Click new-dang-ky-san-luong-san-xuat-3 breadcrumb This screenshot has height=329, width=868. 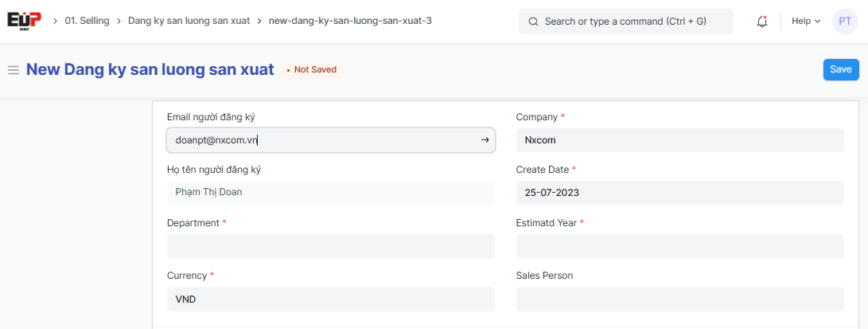coord(350,22)
